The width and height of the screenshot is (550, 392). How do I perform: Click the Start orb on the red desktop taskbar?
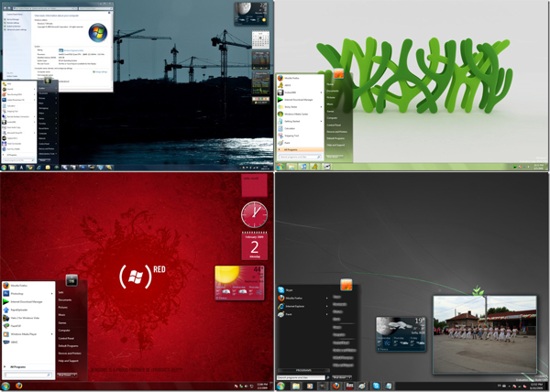[x=5, y=386]
